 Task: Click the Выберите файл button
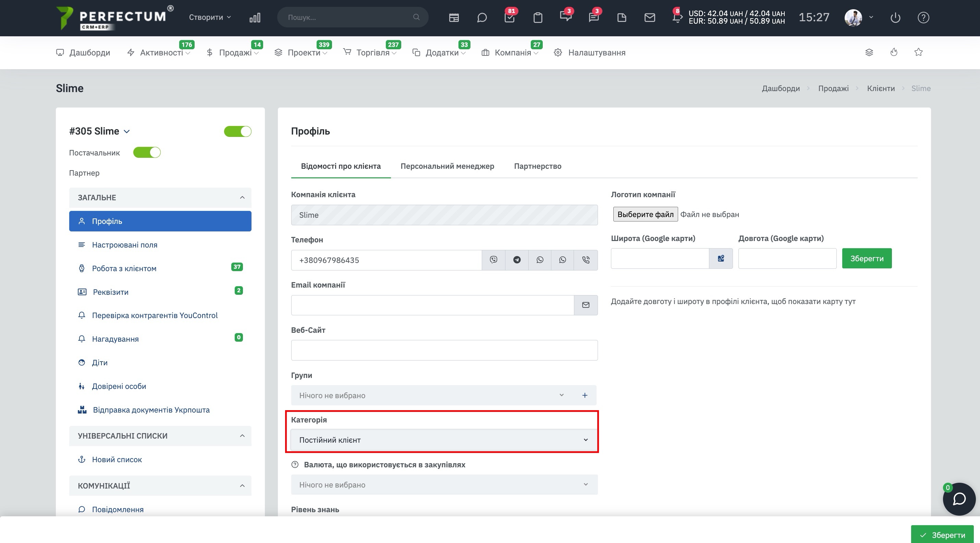[x=645, y=214]
